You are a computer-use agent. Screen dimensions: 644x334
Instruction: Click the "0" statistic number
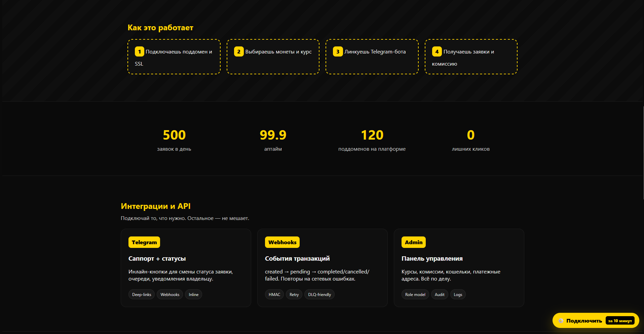pyautogui.click(x=471, y=135)
